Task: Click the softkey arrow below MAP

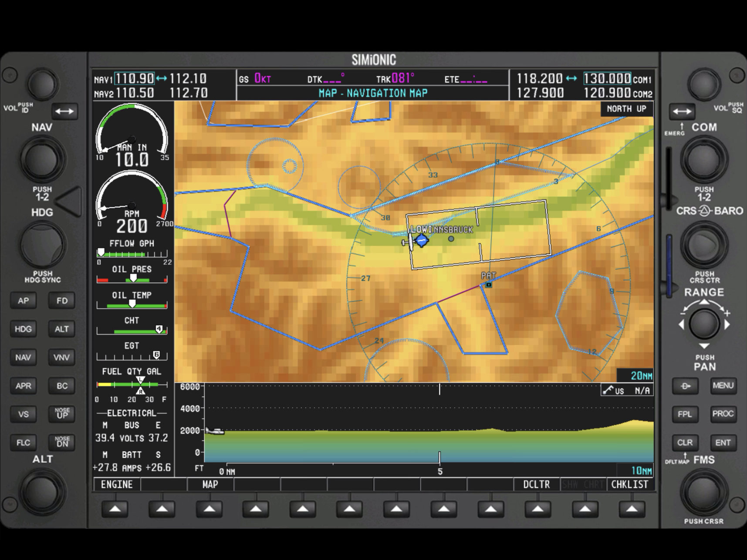Action: click(209, 509)
